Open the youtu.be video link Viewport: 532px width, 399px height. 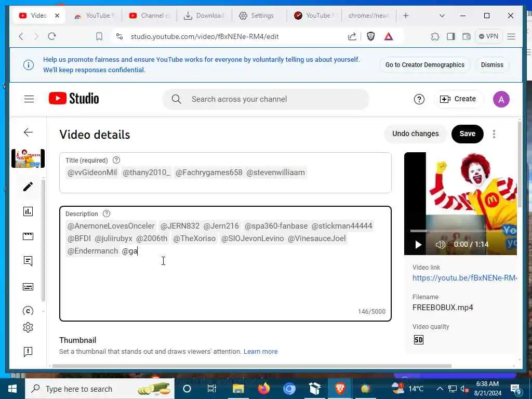464,278
